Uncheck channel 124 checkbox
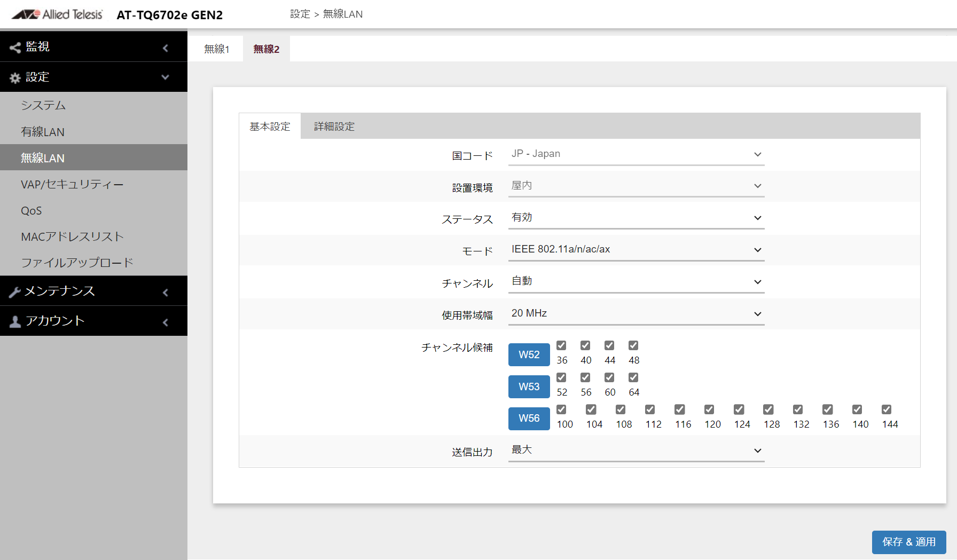Image resolution: width=957 pixels, height=560 pixels. 739,409
